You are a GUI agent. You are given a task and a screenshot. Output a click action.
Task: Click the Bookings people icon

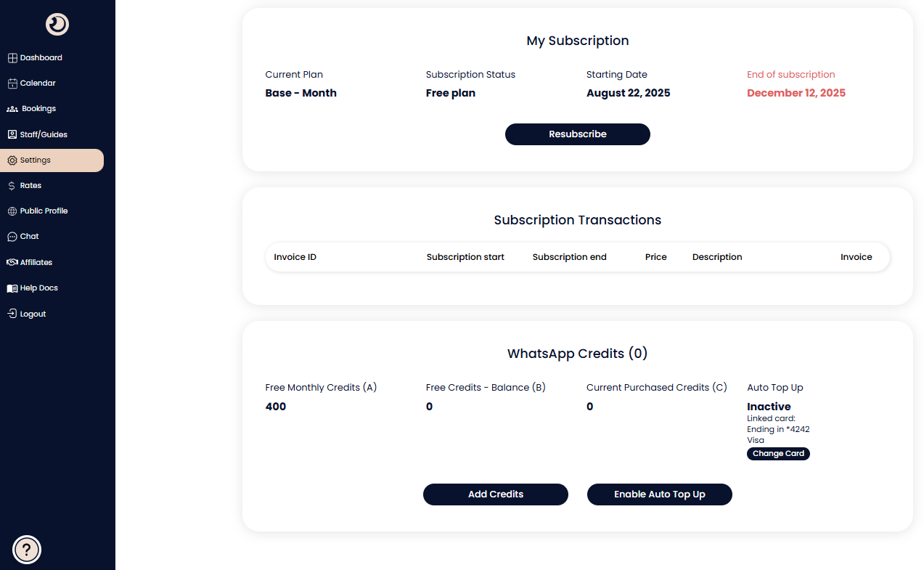click(12, 109)
